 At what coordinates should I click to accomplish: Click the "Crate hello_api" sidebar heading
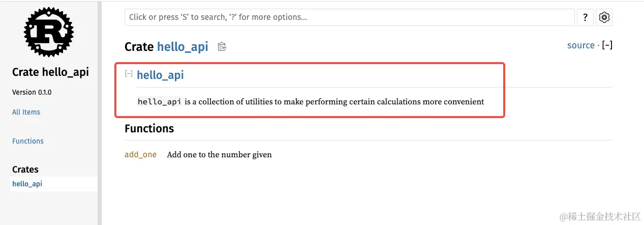pos(50,72)
